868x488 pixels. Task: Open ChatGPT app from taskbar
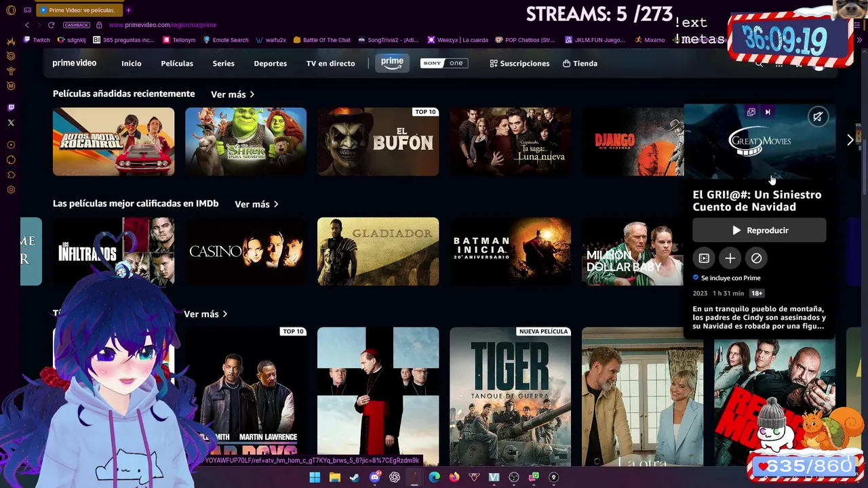[x=395, y=477]
